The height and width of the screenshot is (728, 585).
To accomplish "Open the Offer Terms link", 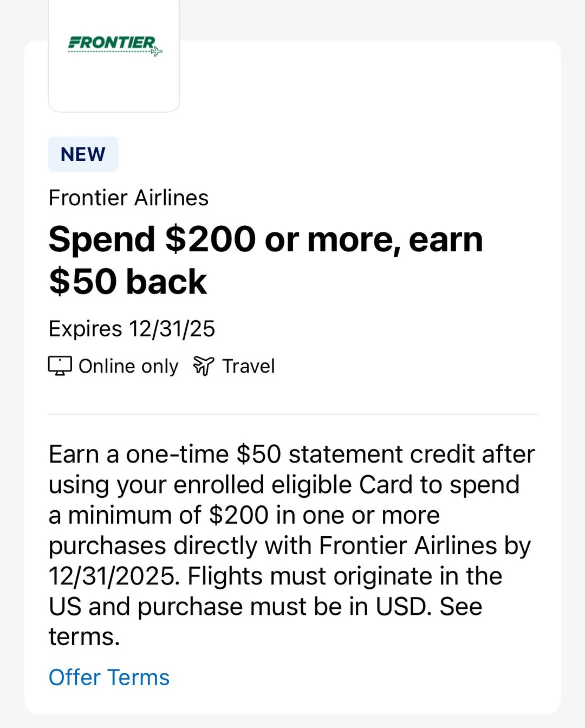I will click(109, 678).
